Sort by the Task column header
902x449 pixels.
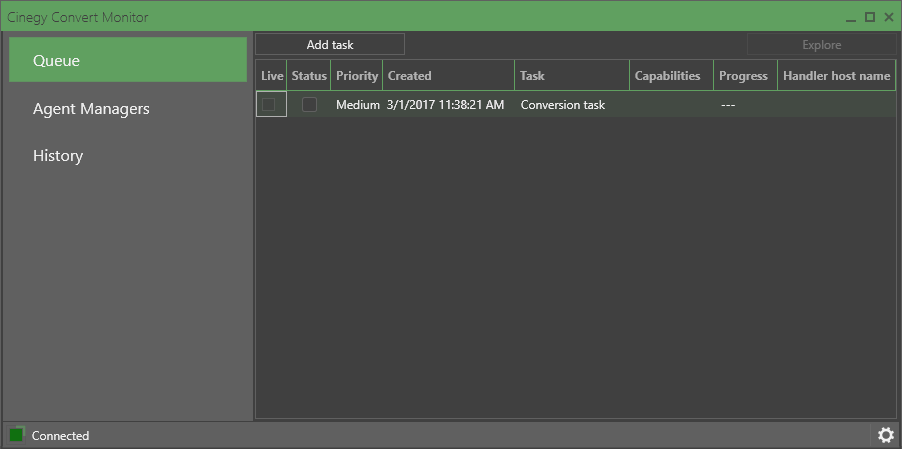click(x=572, y=75)
